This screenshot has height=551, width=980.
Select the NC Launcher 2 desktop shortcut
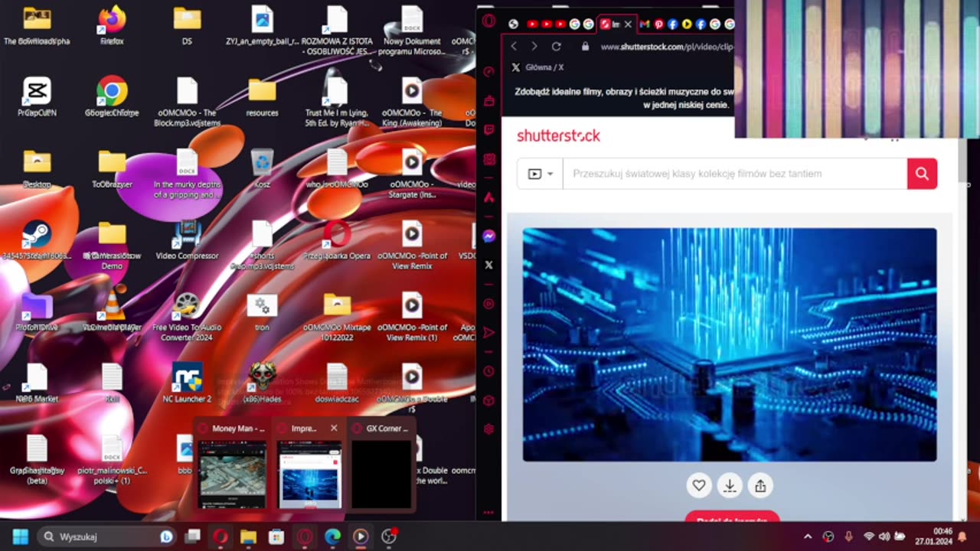[x=187, y=383]
